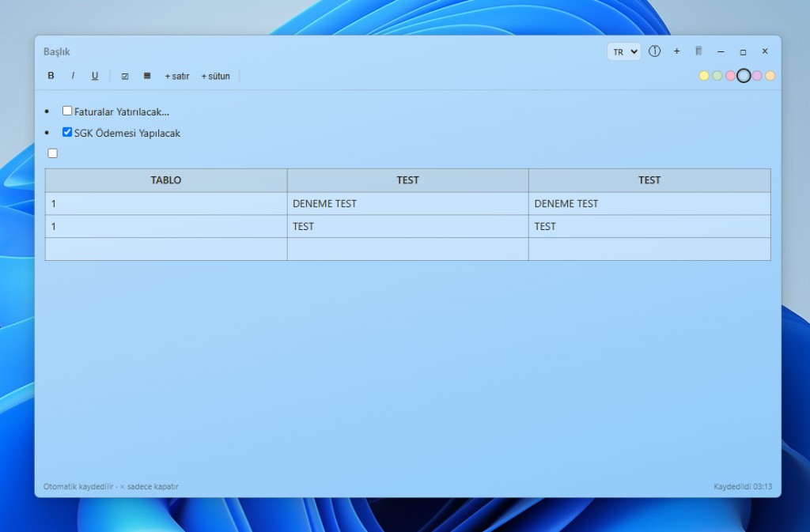The image size is (810, 532).
Task: Minimize the note window
Action: [x=721, y=51]
